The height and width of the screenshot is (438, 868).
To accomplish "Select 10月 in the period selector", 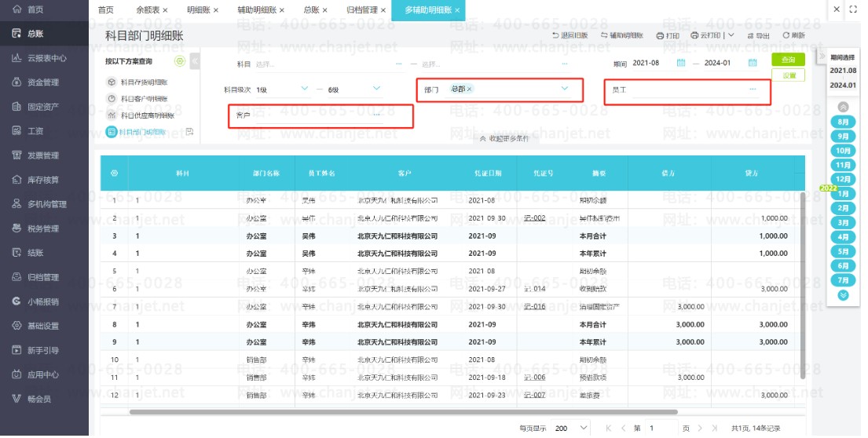I will point(843,151).
